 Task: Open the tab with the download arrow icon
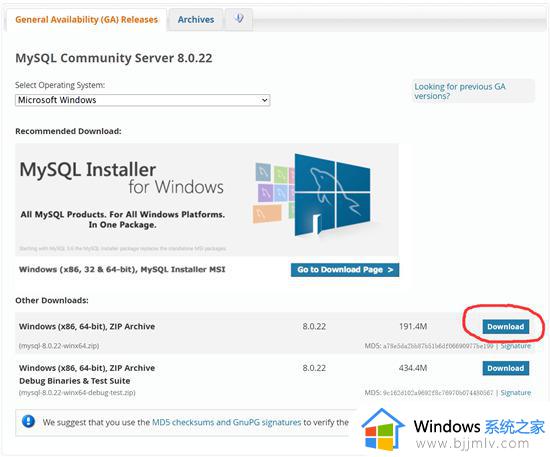(x=239, y=19)
